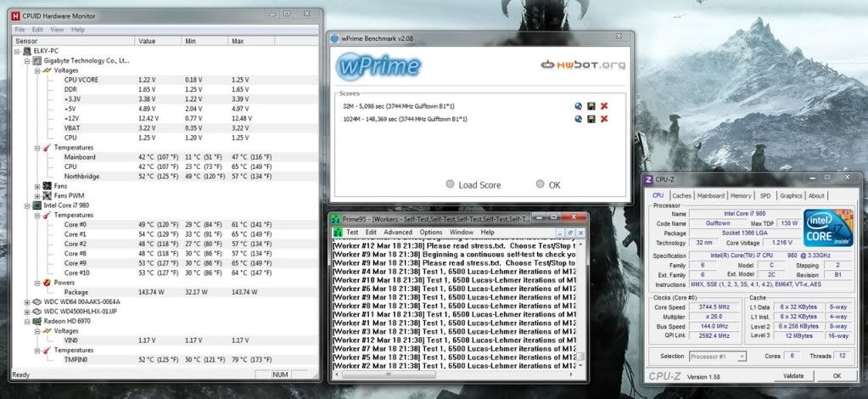The width and height of the screenshot is (868, 399).
Task: Click the CPU-Z title bar icon
Action: (649, 179)
